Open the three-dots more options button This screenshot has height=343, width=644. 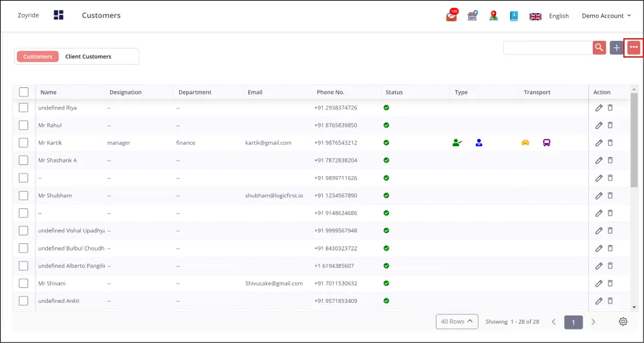(634, 48)
